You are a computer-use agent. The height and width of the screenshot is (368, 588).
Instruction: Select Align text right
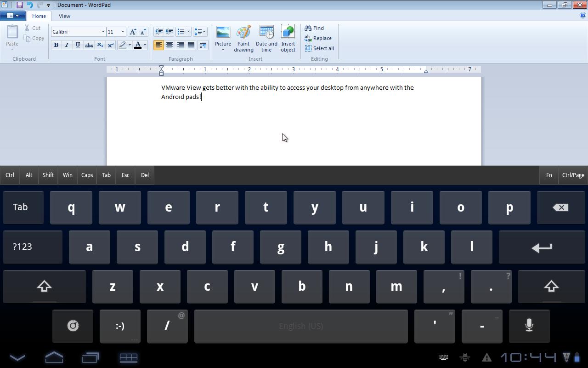click(180, 45)
